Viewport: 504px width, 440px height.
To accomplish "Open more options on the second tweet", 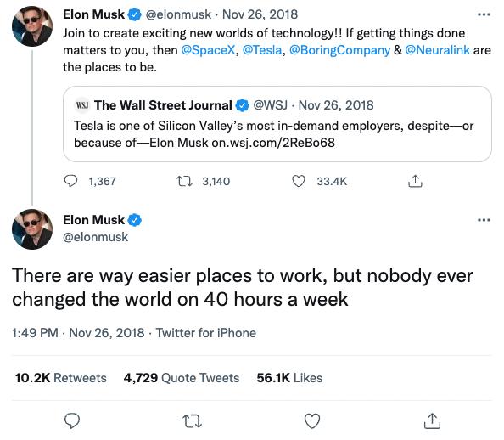I will click(x=484, y=220).
